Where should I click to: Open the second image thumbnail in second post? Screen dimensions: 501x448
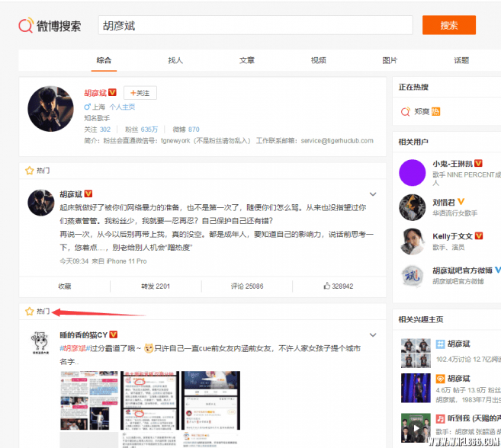(x=150, y=401)
